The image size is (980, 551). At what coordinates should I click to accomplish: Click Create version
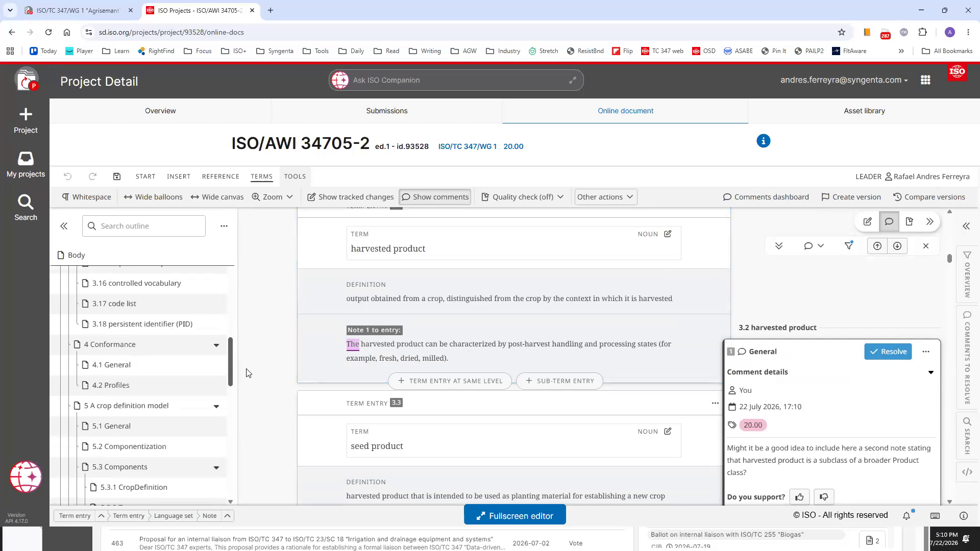[x=851, y=197]
